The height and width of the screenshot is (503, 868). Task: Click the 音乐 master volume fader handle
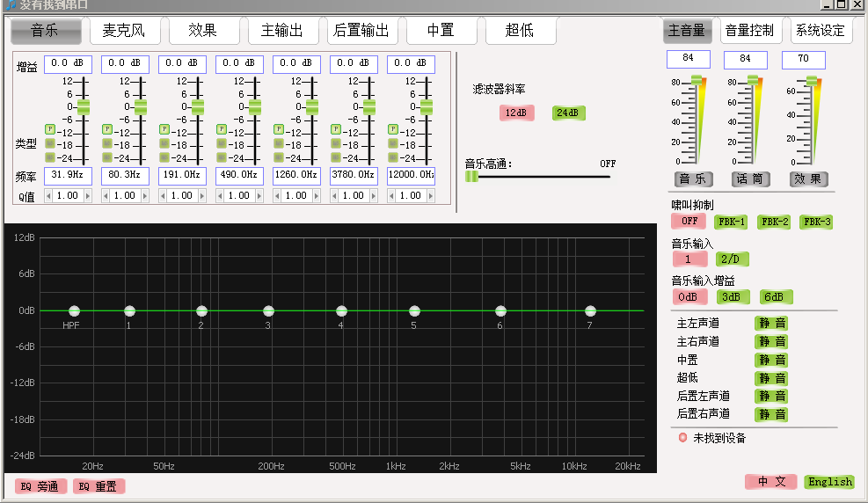[697, 81]
